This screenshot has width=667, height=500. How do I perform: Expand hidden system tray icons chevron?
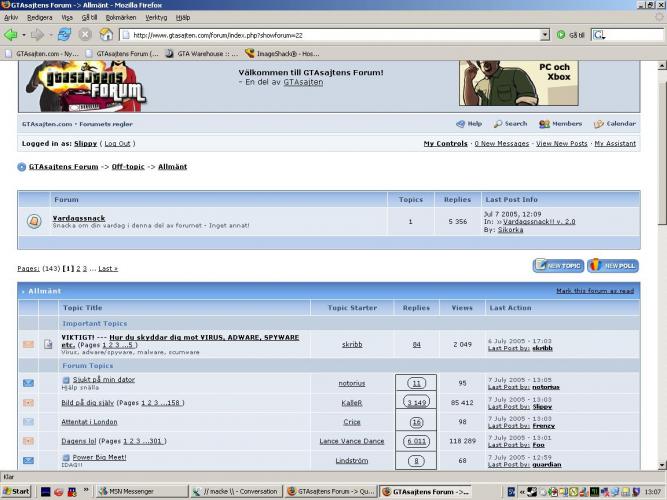click(522, 492)
